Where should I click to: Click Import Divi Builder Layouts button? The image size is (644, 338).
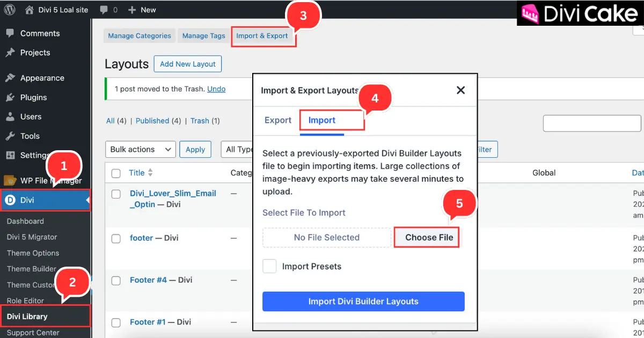point(363,302)
